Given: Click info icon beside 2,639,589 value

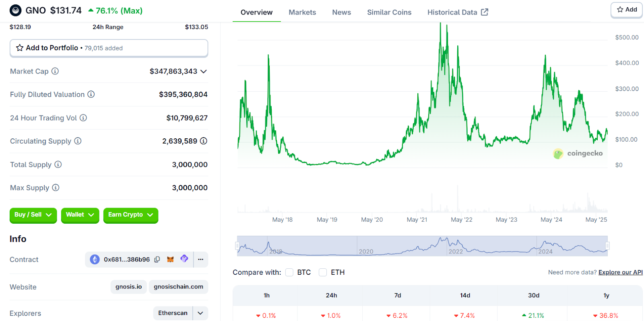Looking at the screenshot, I should point(204,141).
